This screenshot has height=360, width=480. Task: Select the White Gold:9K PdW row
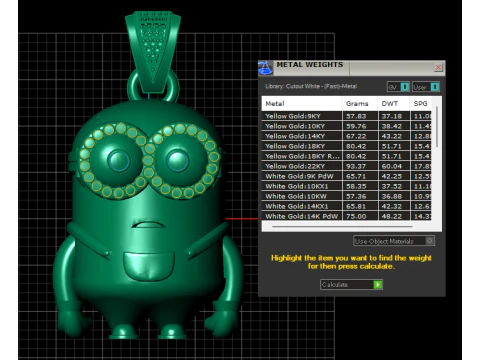(x=346, y=176)
